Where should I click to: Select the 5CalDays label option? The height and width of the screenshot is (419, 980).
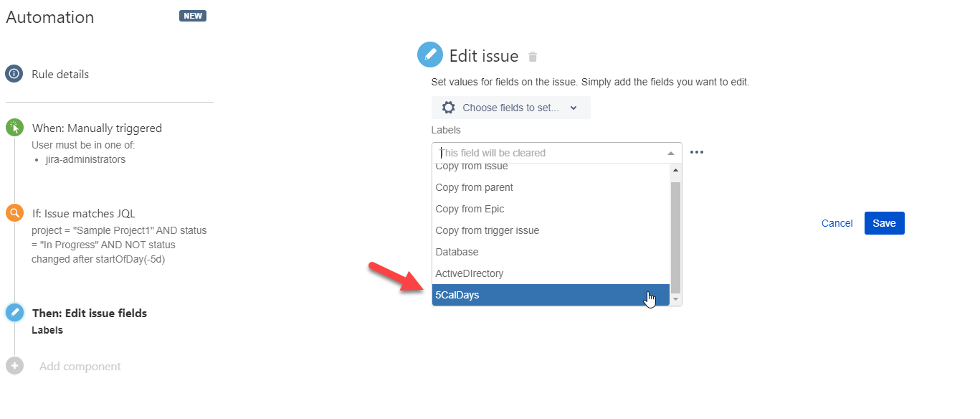pyautogui.click(x=551, y=295)
